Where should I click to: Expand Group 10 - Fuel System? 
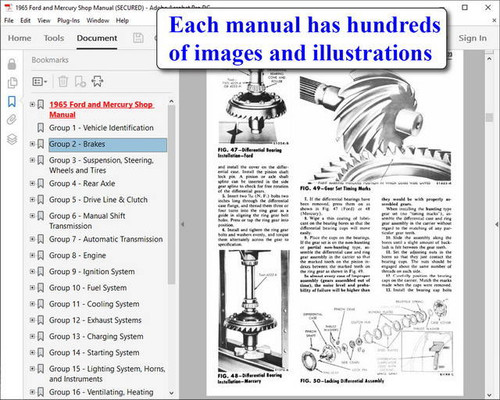pyautogui.click(x=32, y=288)
